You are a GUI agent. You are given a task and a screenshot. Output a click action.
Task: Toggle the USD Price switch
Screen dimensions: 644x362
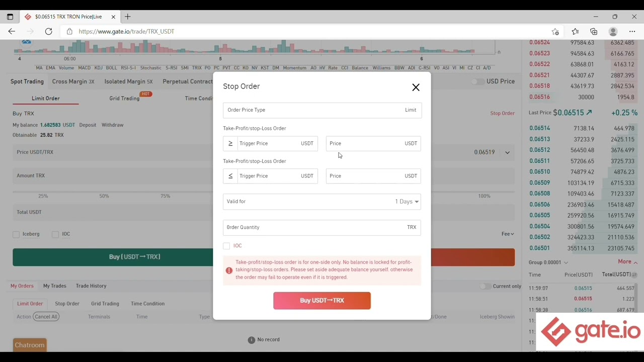(x=477, y=81)
